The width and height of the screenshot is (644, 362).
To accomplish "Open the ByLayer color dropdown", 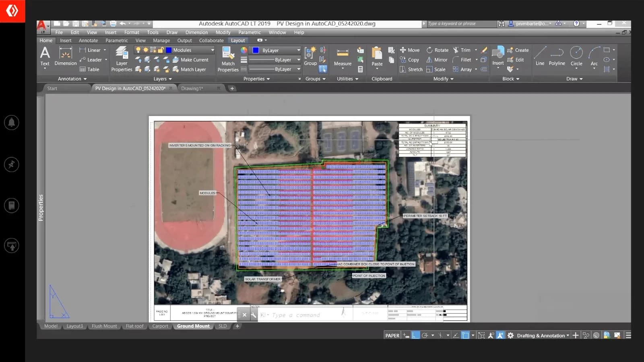I will click(x=298, y=50).
